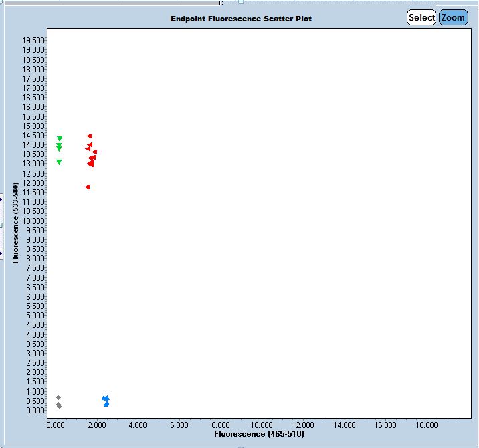Toggle the Zoom mode button
Image resolution: width=479 pixels, height=448 pixels.
[453, 18]
